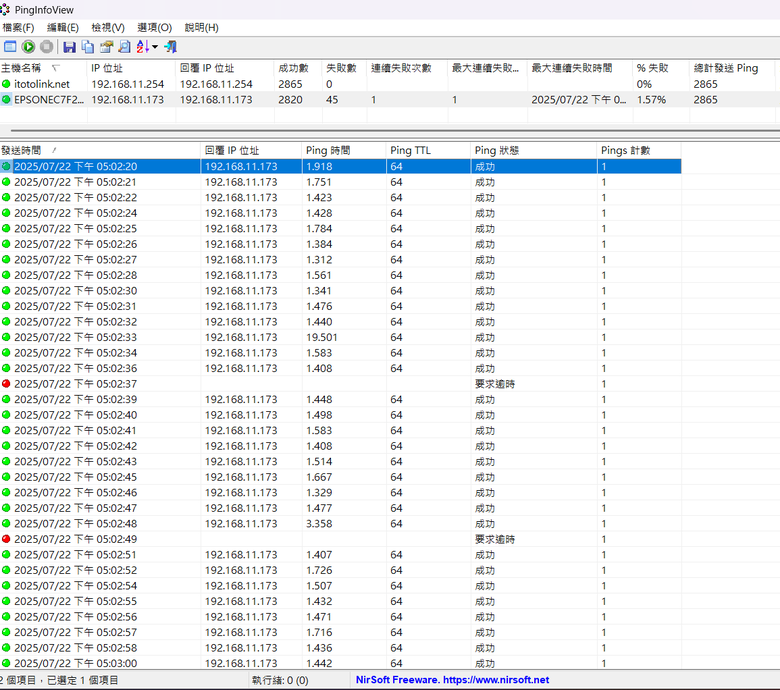Select the ping entry at 05:02:33
Image resolution: width=780 pixels, height=690 pixels.
pos(340,337)
